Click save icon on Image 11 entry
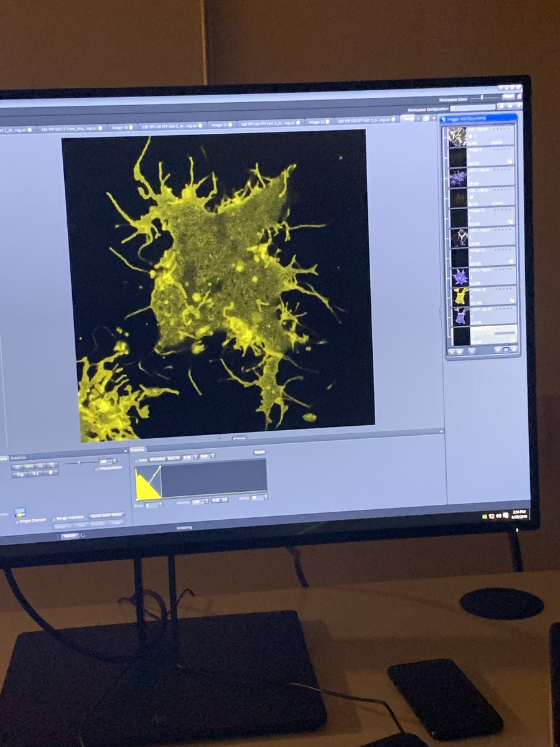 click(x=511, y=261)
